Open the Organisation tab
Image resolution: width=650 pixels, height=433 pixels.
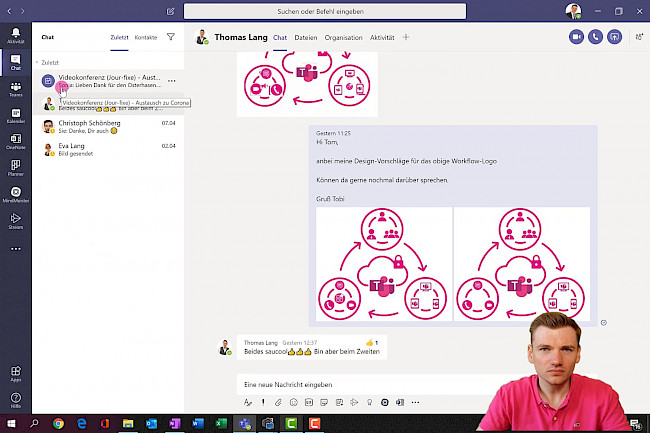click(343, 37)
